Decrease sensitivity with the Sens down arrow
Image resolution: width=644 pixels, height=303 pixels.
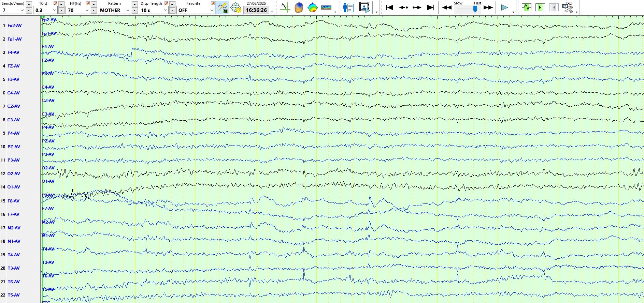click(x=29, y=11)
